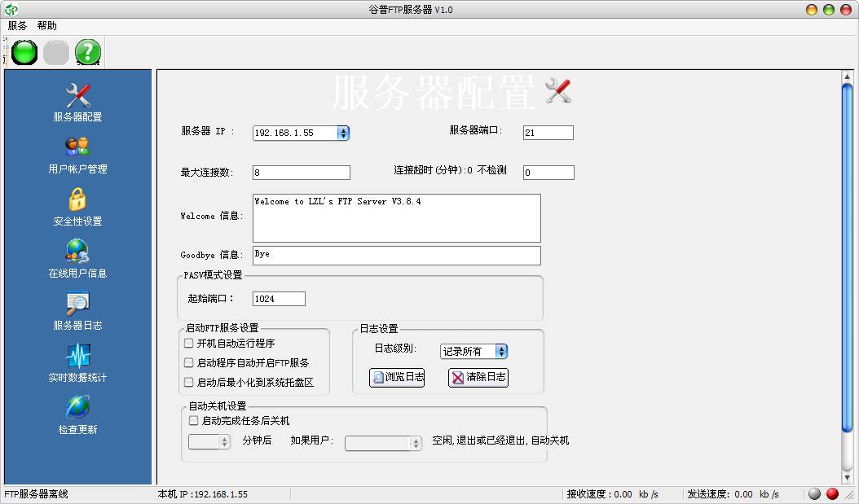Toggle 启动程序自动开启FTP服务 checkbox
Image resolution: width=859 pixels, height=504 pixels.
click(189, 363)
